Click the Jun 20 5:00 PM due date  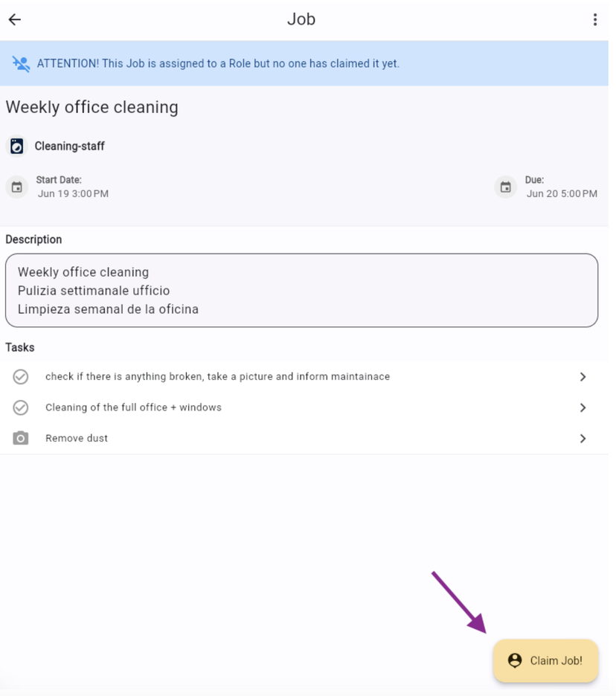(x=562, y=194)
